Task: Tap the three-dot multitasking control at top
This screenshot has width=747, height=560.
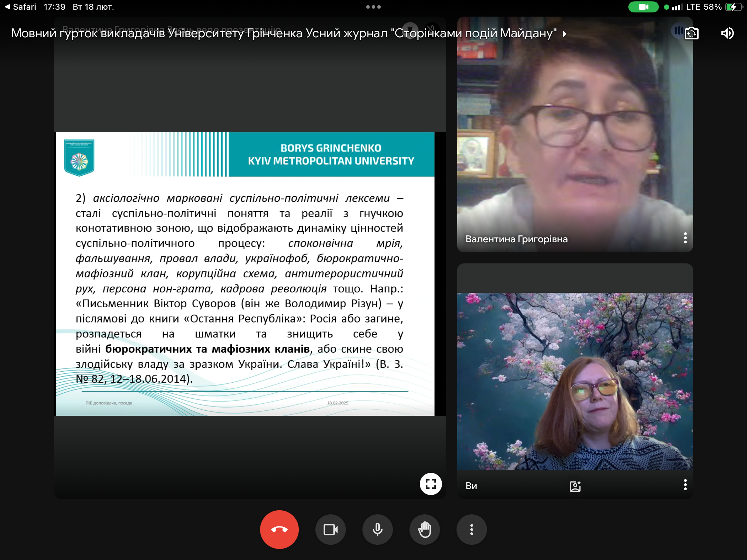Action: (x=373, y=7)
